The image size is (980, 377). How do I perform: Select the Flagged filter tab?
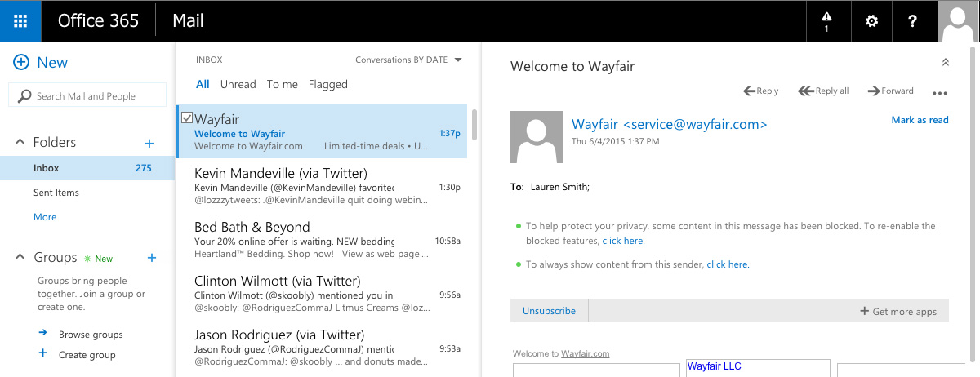pyautogui.click(x=328, y=84)
